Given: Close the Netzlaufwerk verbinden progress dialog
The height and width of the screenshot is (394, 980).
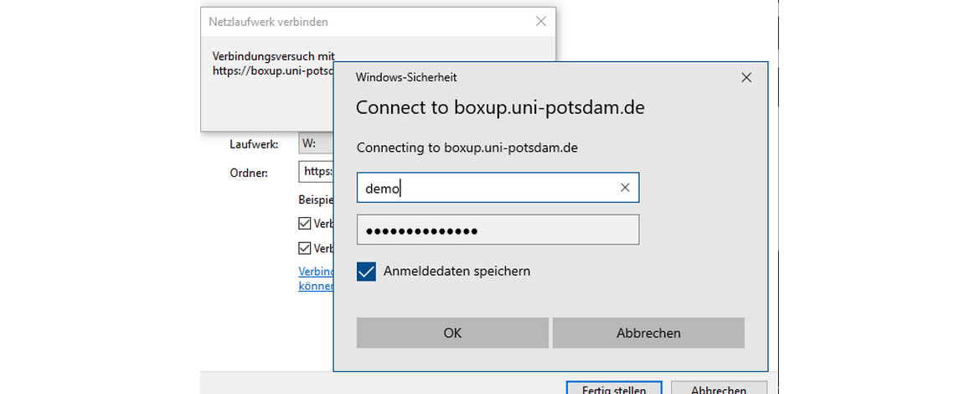Looking at the screenshot, I should click(541, 22).
